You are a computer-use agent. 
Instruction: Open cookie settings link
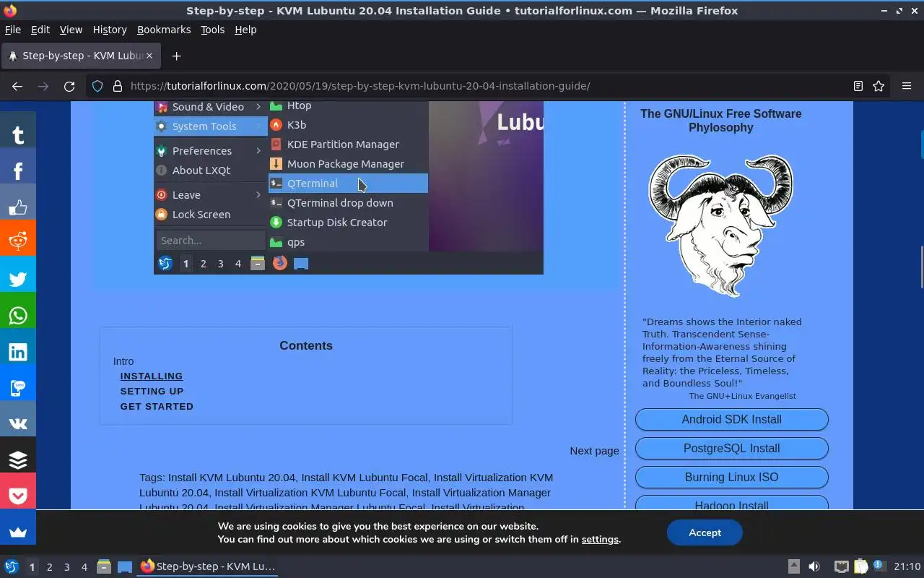point(600,539)
